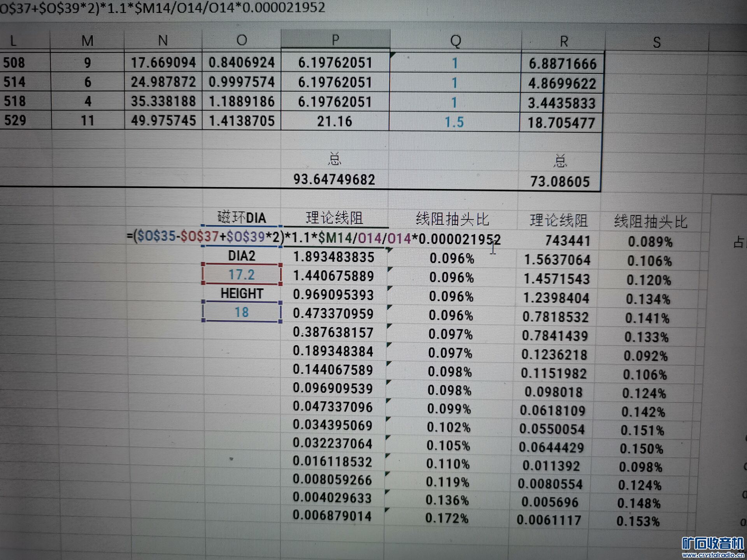Click cell containing 17.2 under DIA2

coord(242,275)
